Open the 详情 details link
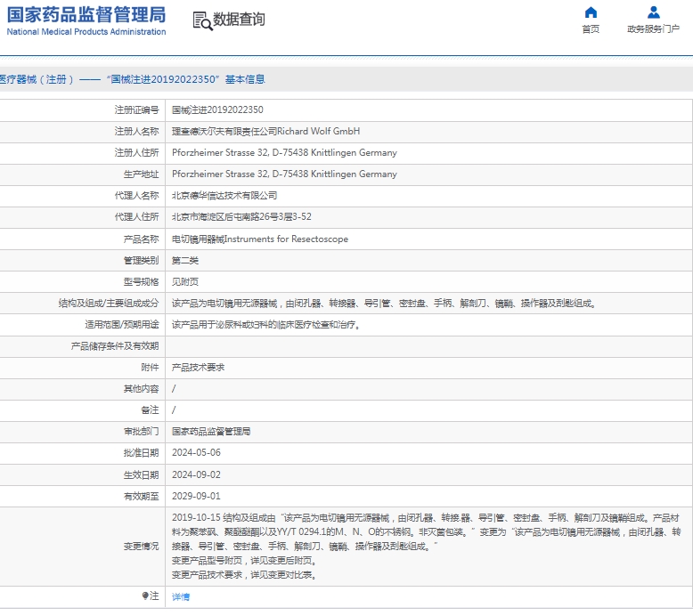The image size is (693, 616). [181, 597]
